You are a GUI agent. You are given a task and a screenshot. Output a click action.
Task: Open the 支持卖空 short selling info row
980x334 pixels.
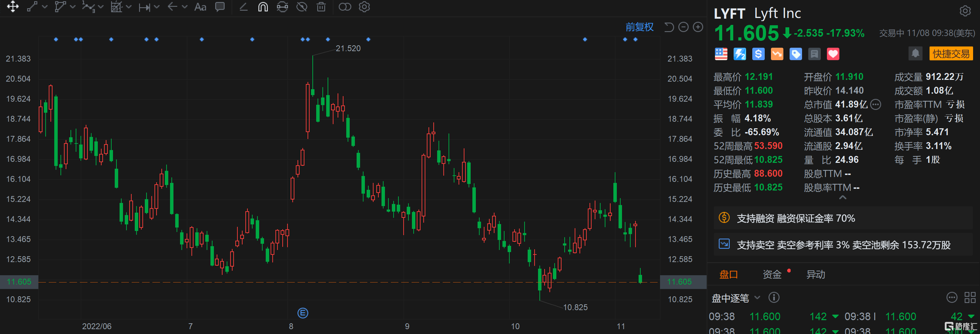point(843,245)
